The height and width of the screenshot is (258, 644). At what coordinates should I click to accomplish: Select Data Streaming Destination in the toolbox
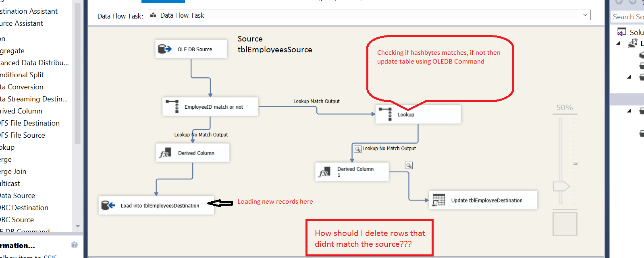click(34, 99)
